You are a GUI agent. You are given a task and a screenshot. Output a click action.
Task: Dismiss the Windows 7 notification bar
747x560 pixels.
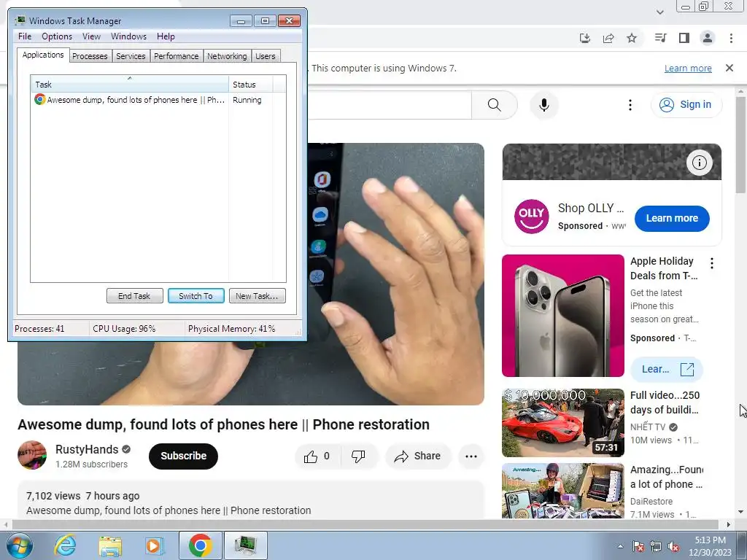(x=729, y=68)
